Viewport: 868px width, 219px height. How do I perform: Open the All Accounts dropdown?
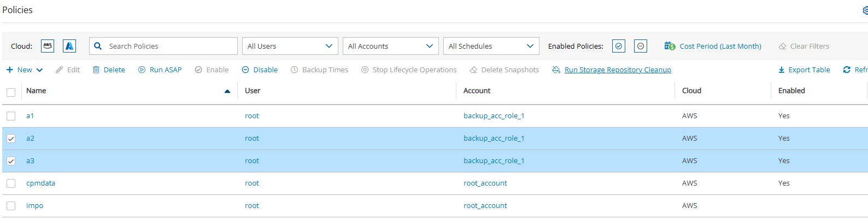click(x=391, y=46)
